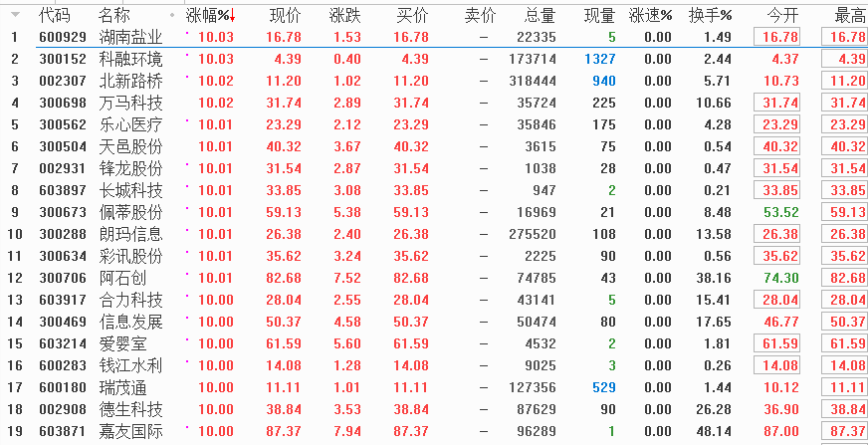The width and height of the screenshot is (868, 445).
Task: Click stock code 002908
Action: [x=63, y=409]
